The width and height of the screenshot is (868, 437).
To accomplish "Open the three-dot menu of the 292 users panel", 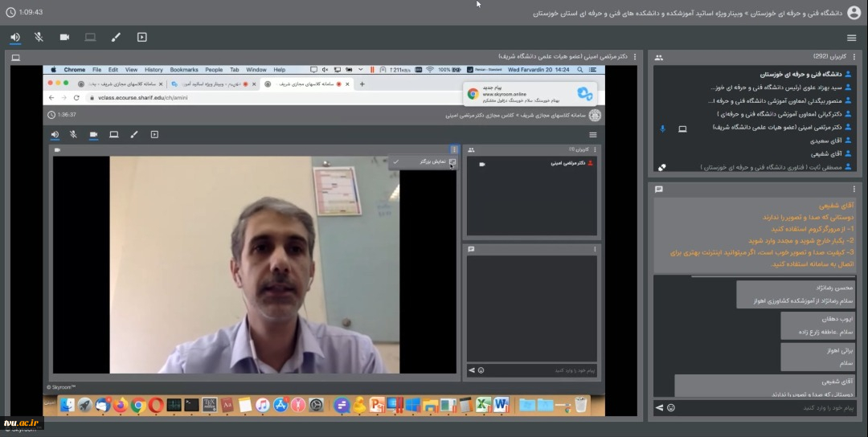I will (854, 56).
